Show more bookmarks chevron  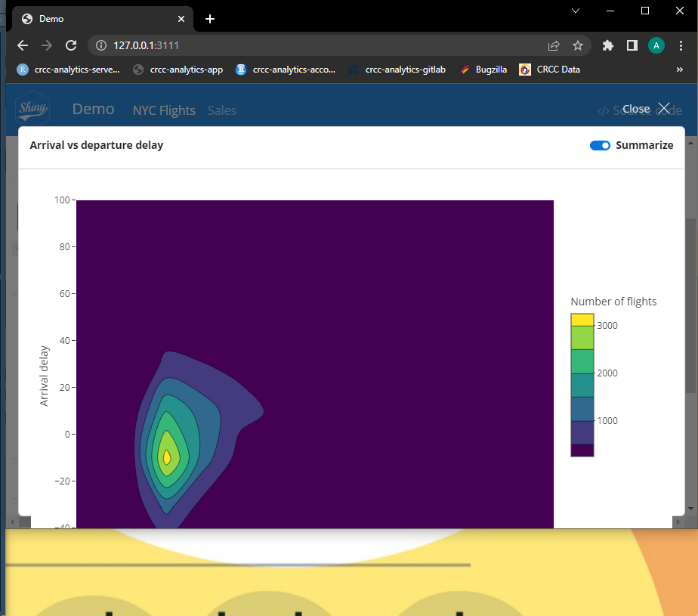679,70
